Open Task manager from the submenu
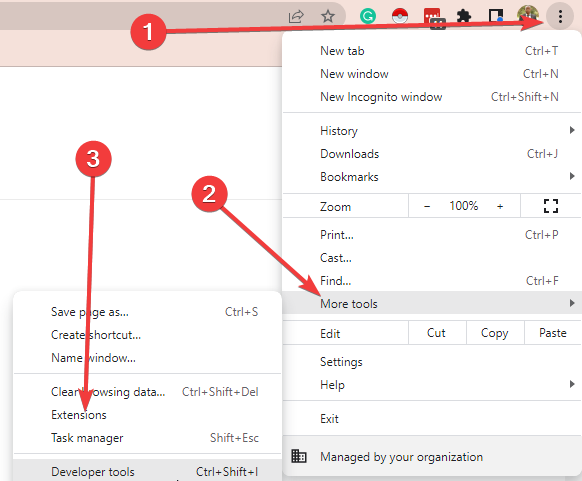This screenshot has height=481, width=582. point(147,438)
